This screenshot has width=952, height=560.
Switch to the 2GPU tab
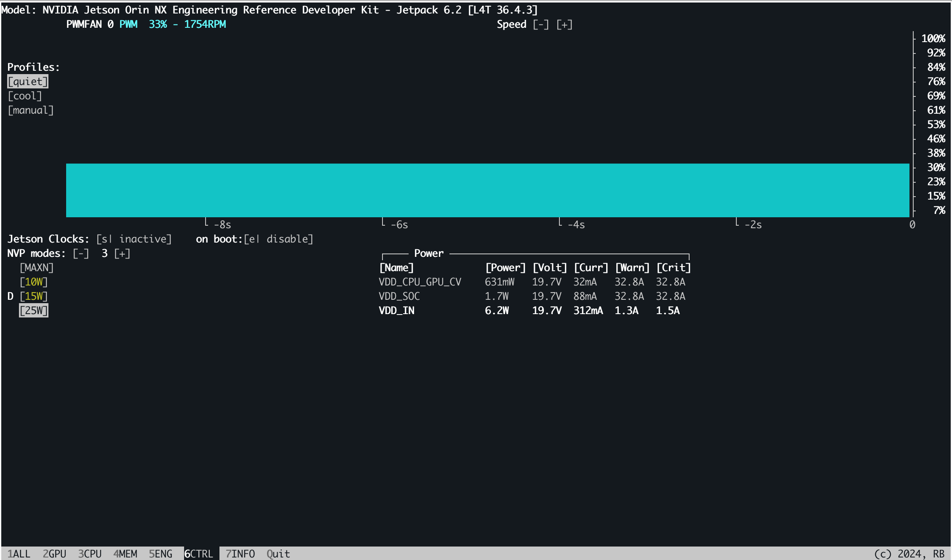click(x=54, y=554)
